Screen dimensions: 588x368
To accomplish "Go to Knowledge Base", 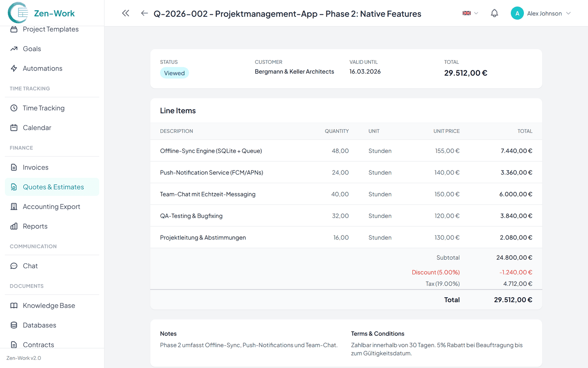I will point(49,305).
